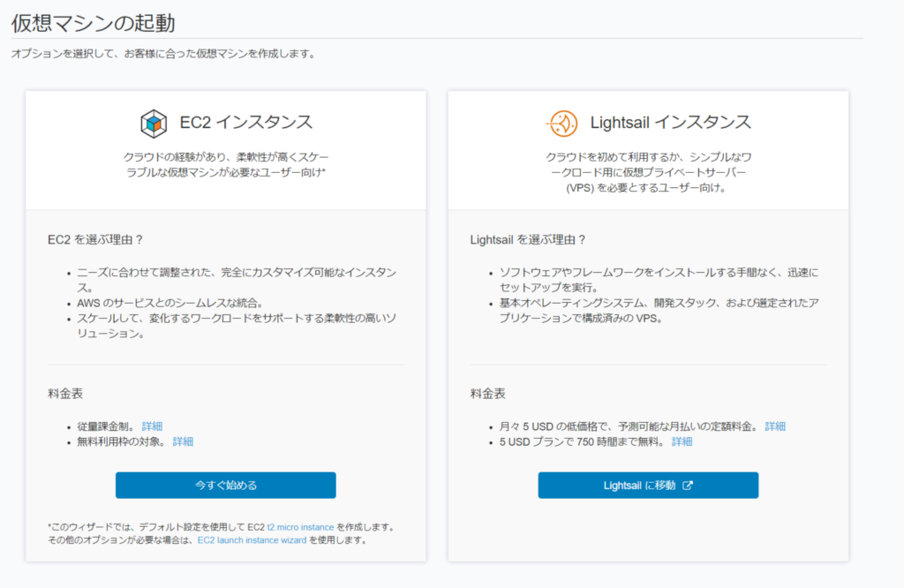Click the AWS のサービスとのシームレスな統合 bullet

click(170, 303)
